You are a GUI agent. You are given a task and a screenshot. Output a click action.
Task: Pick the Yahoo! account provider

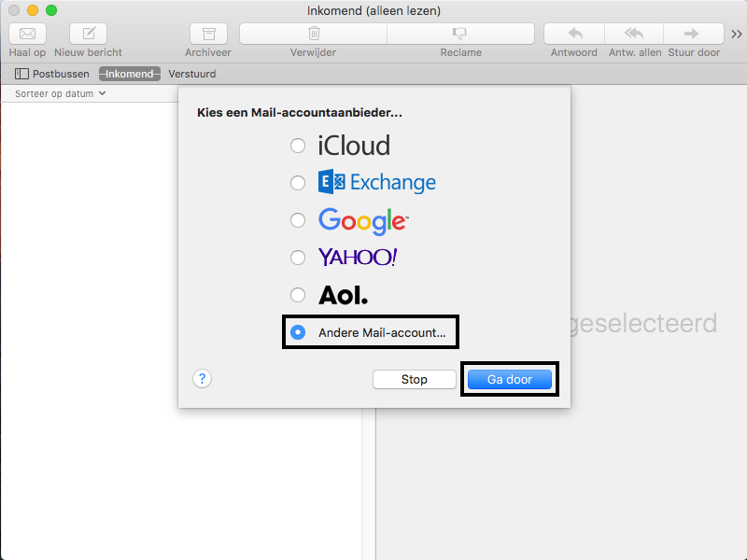pyautogui.click(x=298, y=258)
